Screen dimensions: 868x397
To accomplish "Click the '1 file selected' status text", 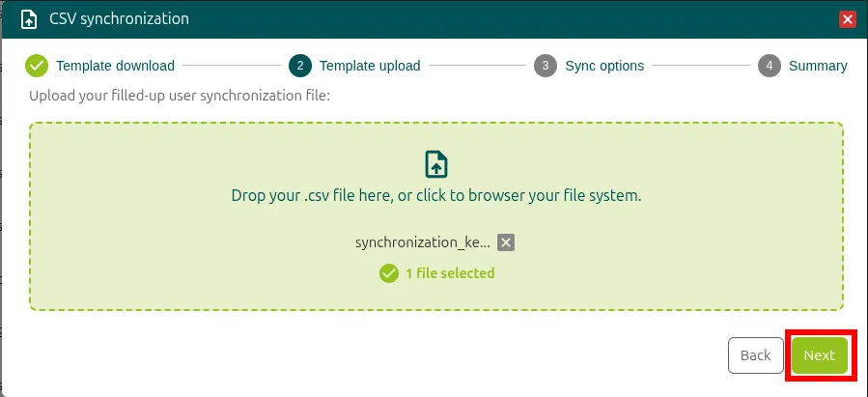I will point(450,273).
